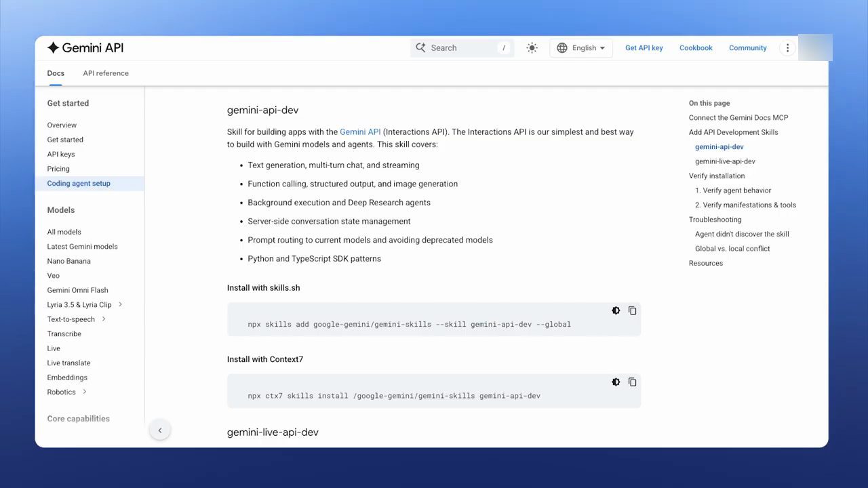The image size is (868, 488).
Task: Switch to the Docs tab
Action: (x=56, y=73)
